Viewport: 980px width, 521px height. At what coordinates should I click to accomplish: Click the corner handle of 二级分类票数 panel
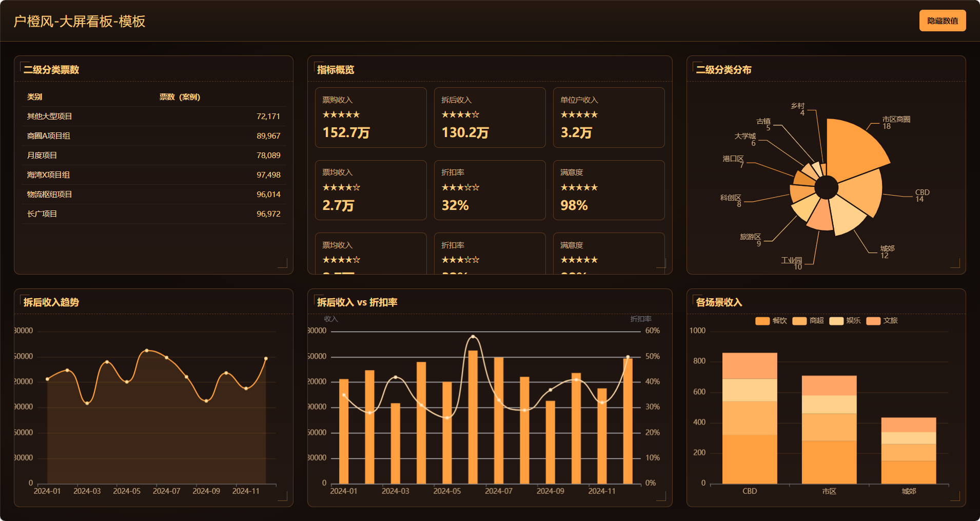pos(283,263)
